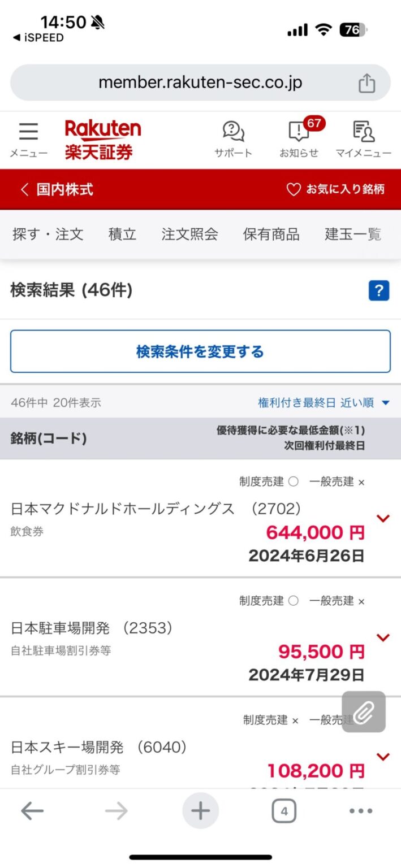
Task: Expand details for 日本マクドナルドホールディングス (2702)
Action: (383, 518)
